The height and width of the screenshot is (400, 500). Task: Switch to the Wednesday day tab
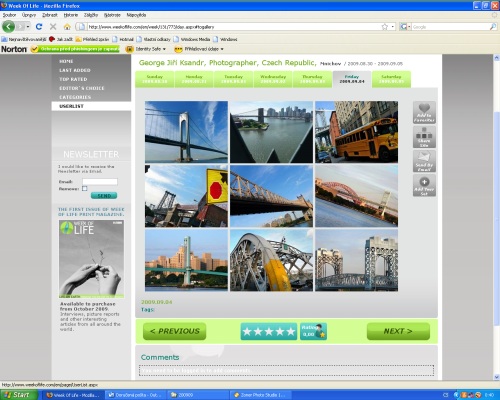tap(273, 79)
